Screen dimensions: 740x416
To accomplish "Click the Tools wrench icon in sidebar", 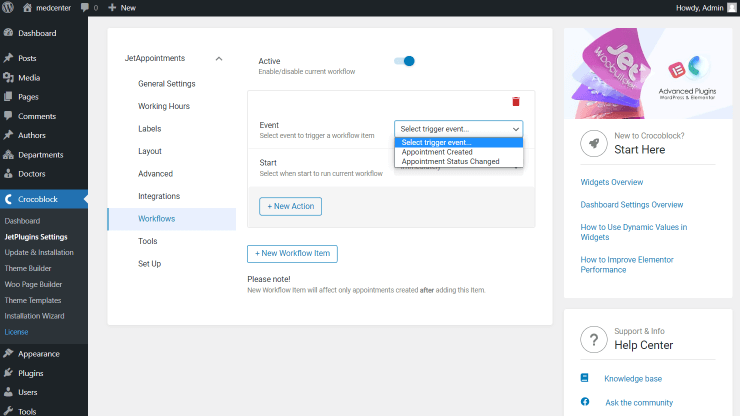I will click(x=8, y=411).
